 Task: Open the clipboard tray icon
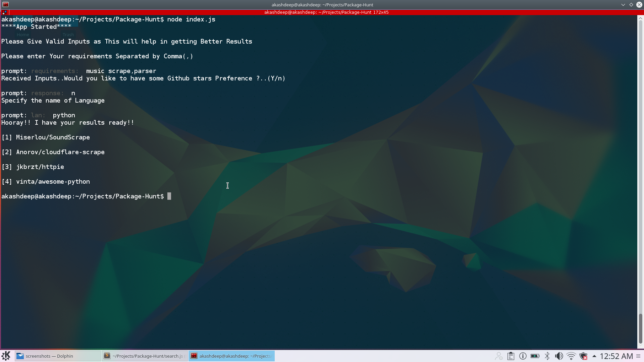511,356
